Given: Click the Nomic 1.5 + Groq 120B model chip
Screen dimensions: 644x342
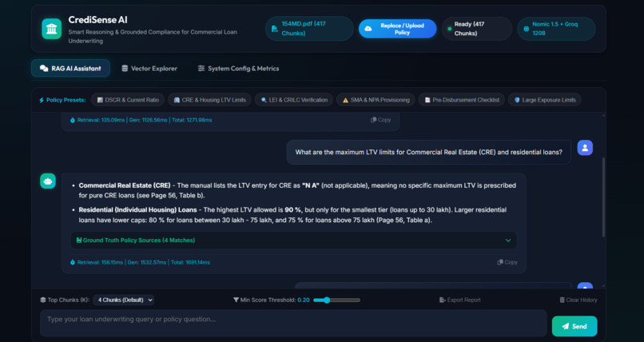Looking at the screenshot, I should tap(556, 29).
